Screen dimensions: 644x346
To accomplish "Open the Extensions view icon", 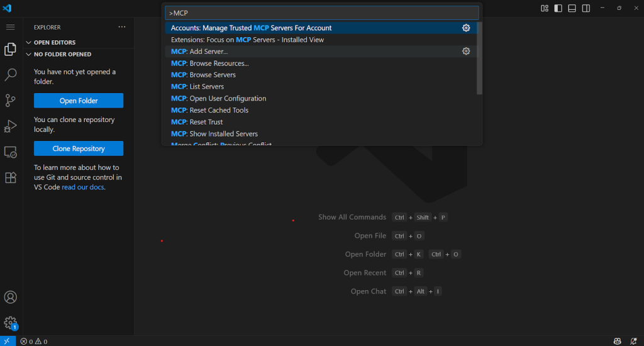I will pos(10,178).
